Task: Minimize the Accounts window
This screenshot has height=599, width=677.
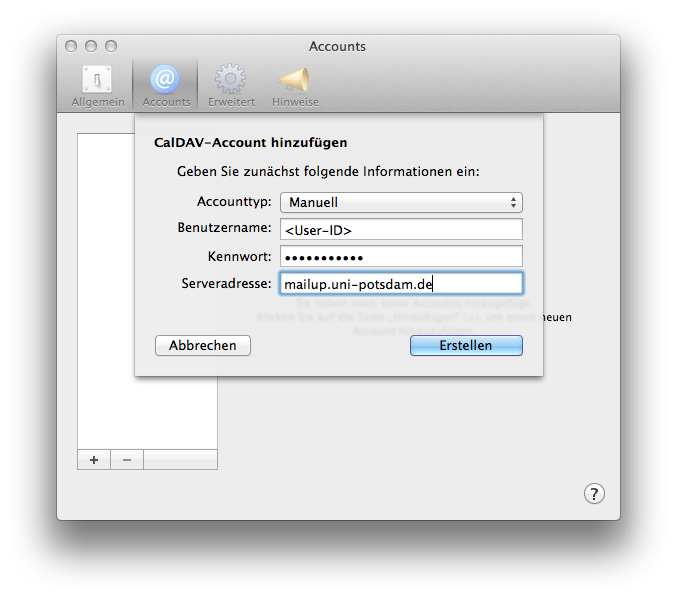Action: pos(91,46)
